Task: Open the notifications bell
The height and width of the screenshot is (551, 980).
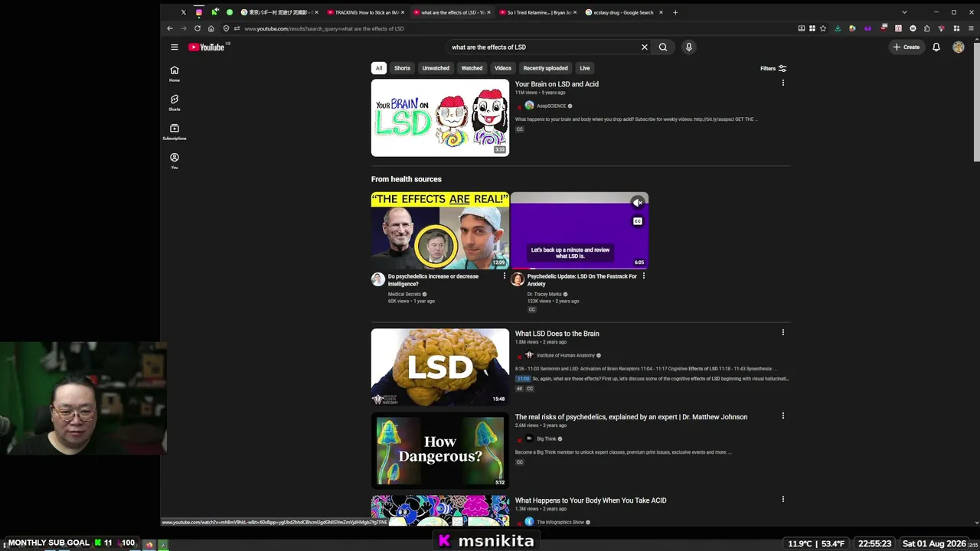Action: coord(936,47)
